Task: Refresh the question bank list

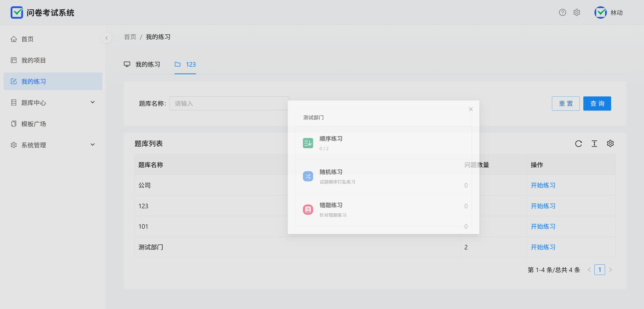Action: [579, 144]
